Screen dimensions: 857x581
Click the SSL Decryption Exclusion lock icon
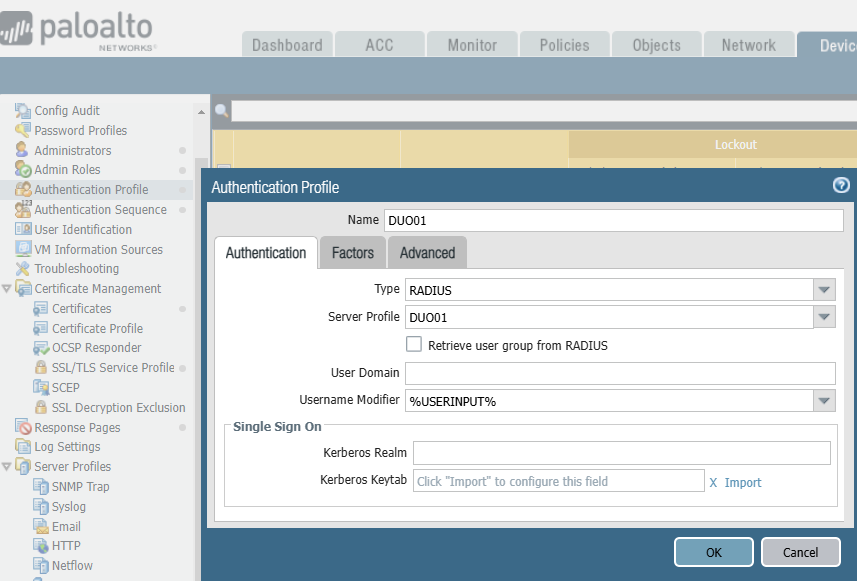click(x=40, y=407)
